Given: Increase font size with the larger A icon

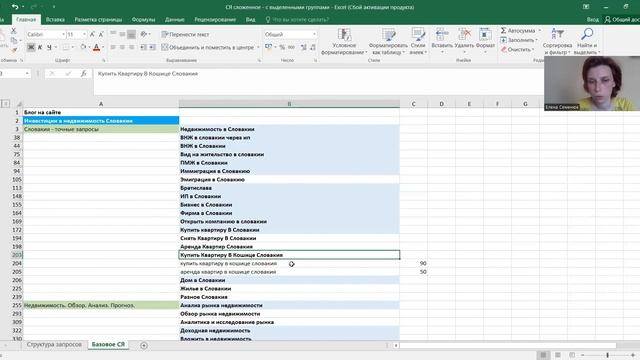Looking at the screenshot, I should 92,35.
